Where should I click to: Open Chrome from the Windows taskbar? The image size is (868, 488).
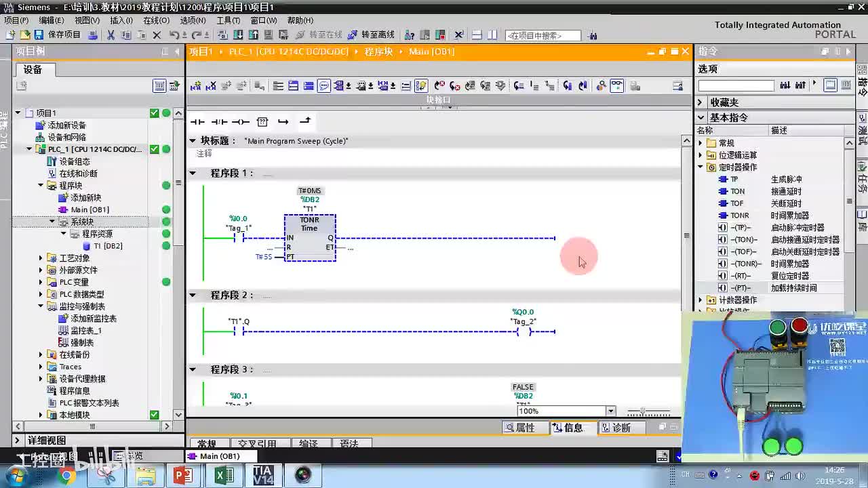[66, 476]
